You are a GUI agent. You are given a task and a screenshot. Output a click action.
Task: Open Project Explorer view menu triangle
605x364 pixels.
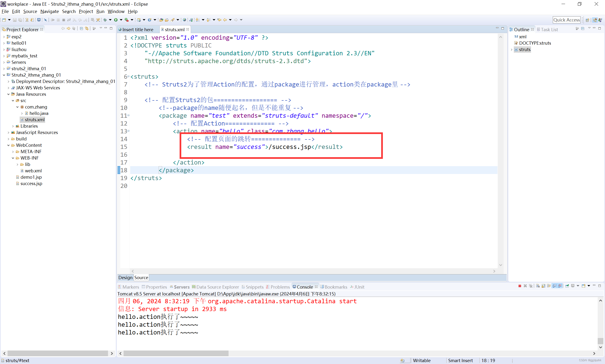coord(101,28)
